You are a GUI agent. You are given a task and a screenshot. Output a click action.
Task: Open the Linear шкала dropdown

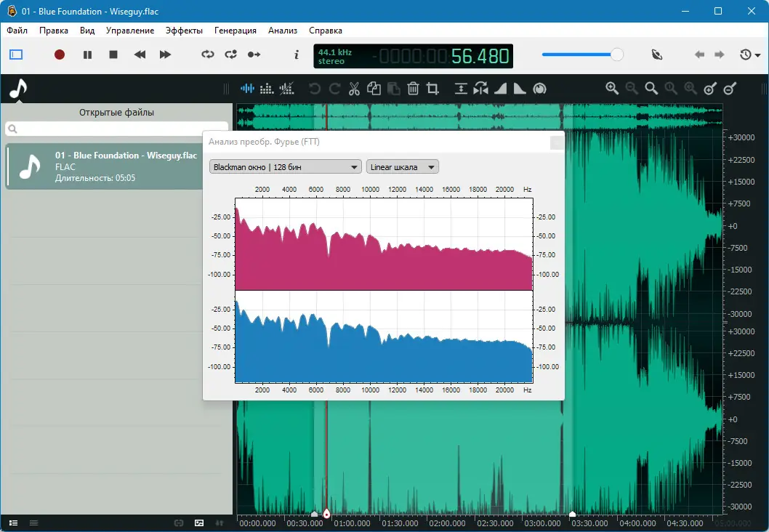coord(402,166)
